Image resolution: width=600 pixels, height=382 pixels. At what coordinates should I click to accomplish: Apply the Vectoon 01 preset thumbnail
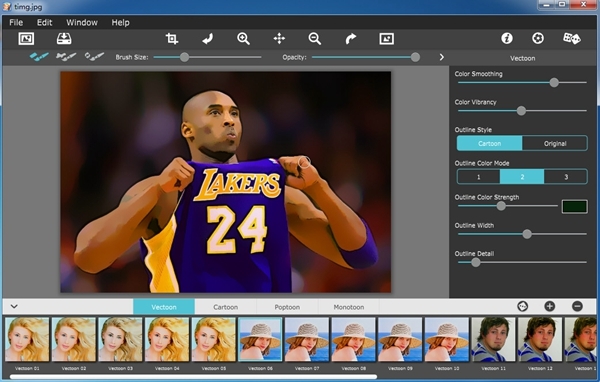click(27, 340)
